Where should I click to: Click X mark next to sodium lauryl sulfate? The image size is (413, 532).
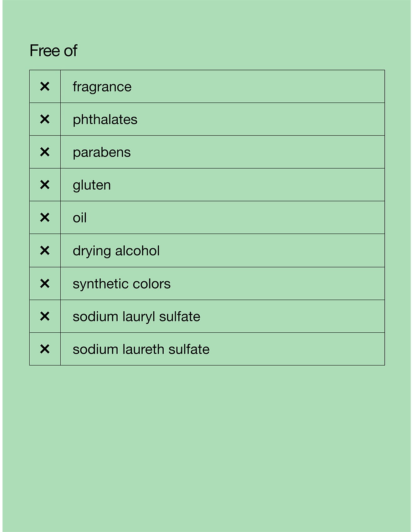point(45,316)
